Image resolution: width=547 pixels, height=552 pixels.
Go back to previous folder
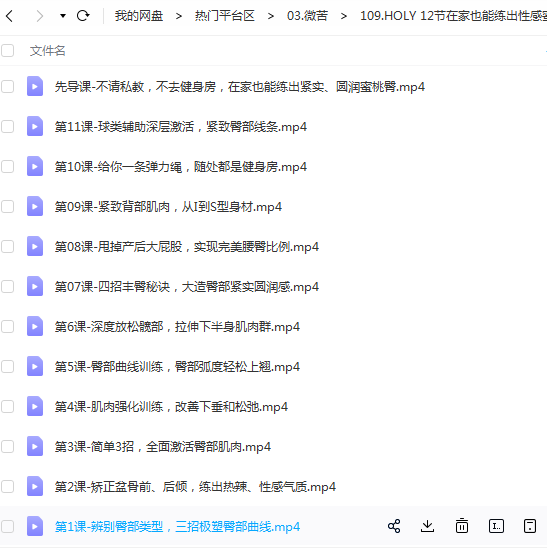[x=10, y=16]
